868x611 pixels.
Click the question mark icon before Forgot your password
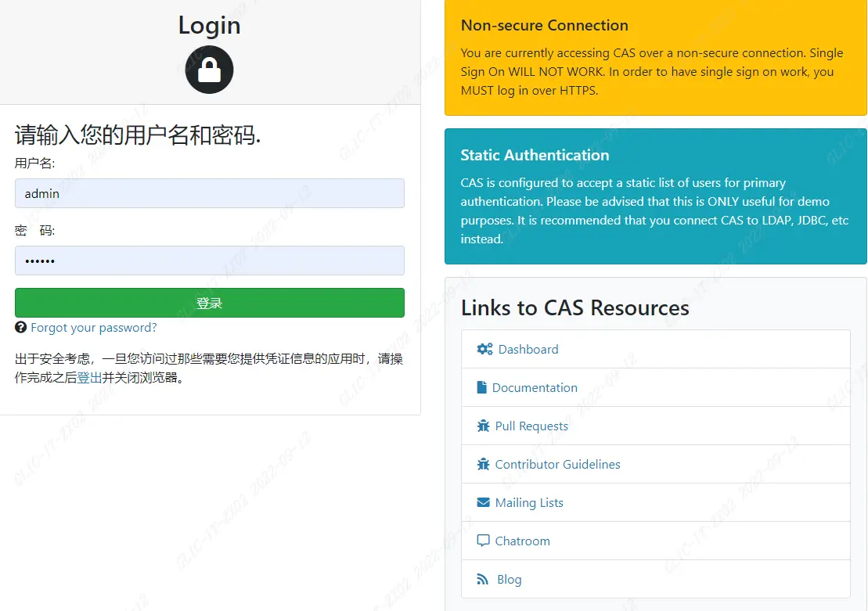pos(20,328)
